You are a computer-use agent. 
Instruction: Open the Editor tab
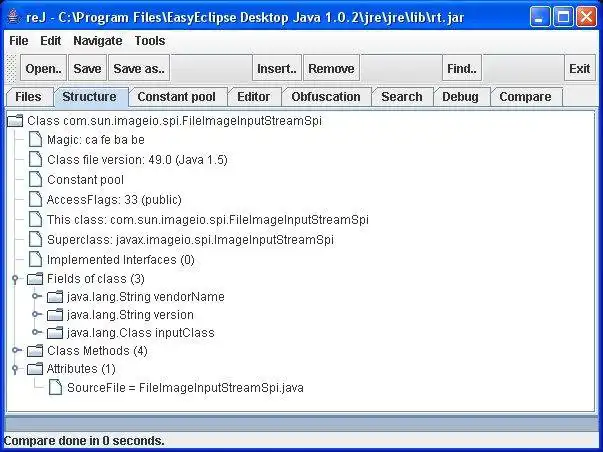click(x=253, y=97)
